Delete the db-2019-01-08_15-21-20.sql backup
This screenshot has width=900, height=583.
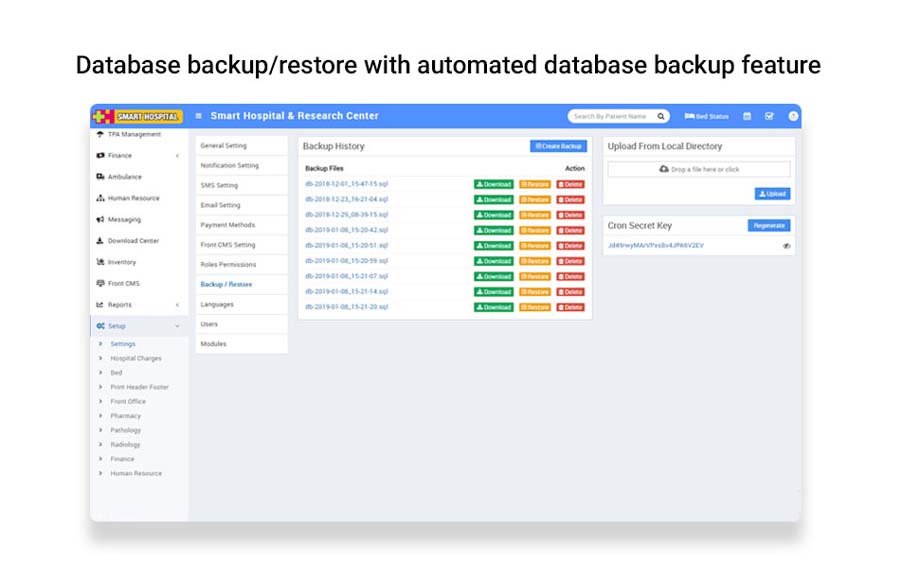570,307
